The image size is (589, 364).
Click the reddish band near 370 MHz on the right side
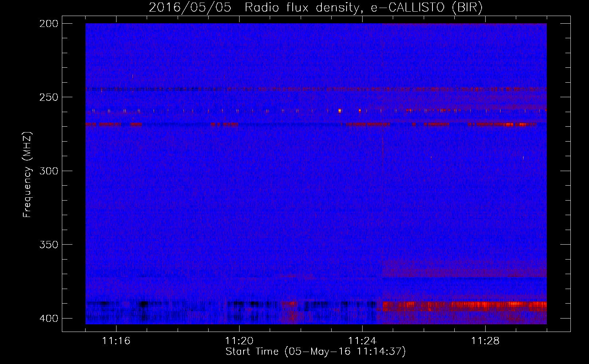[x=464, y=269]
